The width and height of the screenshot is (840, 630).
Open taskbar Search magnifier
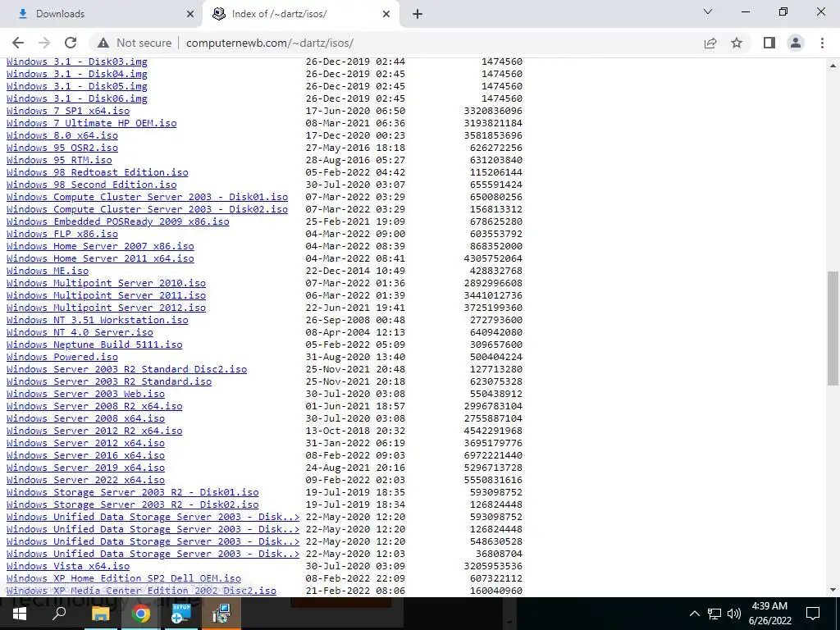tap(59, 614)
